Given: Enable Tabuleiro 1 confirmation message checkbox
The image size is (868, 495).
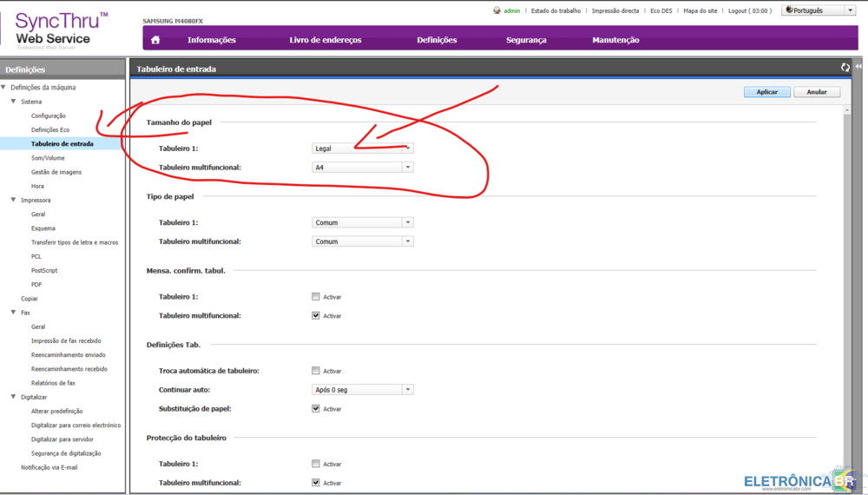Looking at the screenshot, I should (316, 297).
